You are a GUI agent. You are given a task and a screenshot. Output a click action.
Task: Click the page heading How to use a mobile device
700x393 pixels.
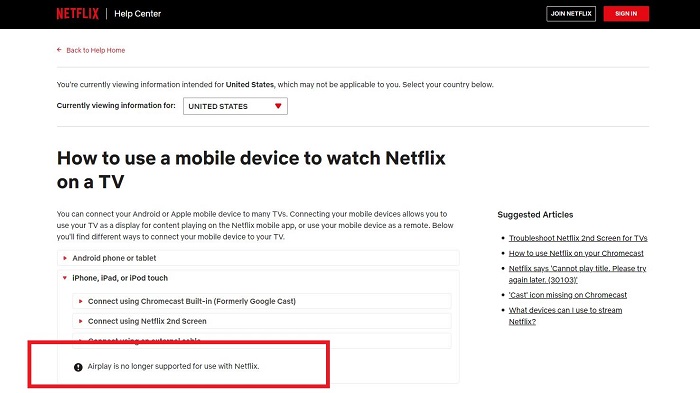(251, 170)
